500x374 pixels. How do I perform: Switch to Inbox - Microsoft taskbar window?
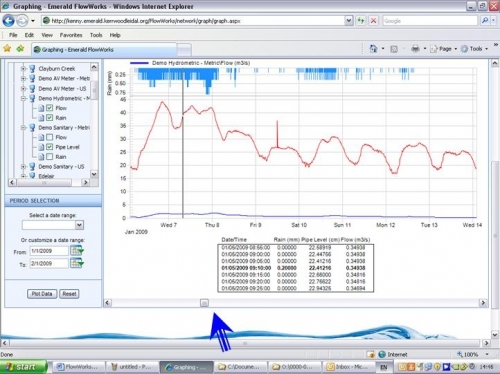click(x=349, y=367)
